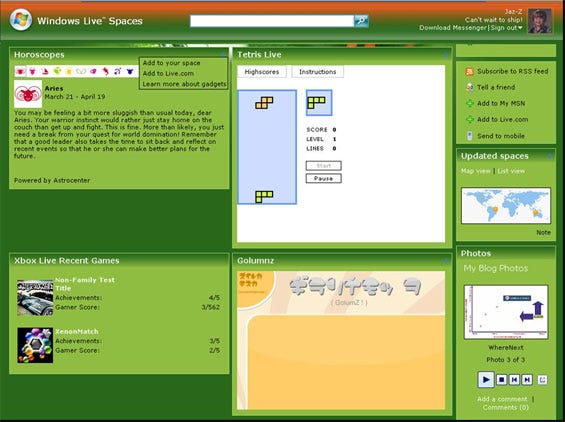Screen dimensions: 565x422
Task: Open the Tetris Live gadget menu arrow
Action: pos(446,55)
